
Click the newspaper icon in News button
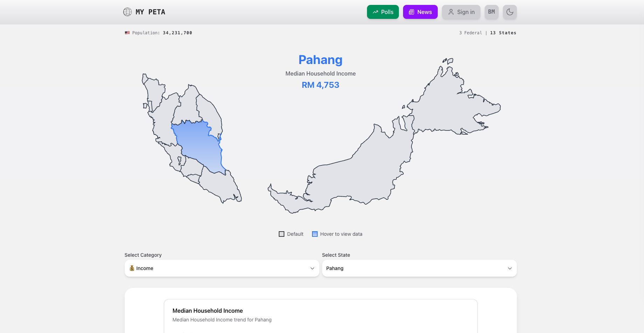[411, 12]
